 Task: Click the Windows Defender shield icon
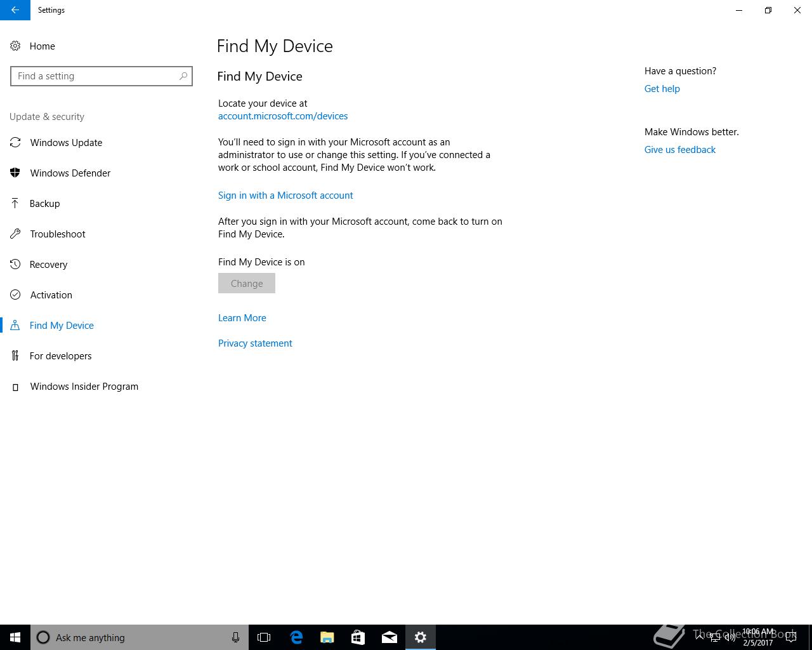[15, 173]
